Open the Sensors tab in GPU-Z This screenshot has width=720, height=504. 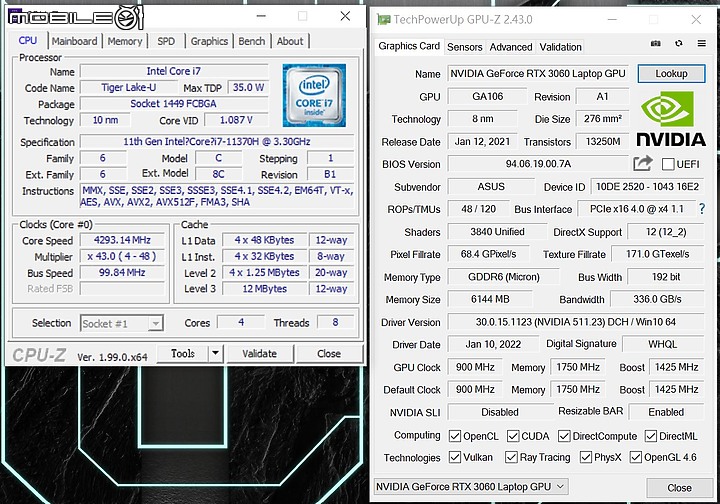tap(465, 47)
